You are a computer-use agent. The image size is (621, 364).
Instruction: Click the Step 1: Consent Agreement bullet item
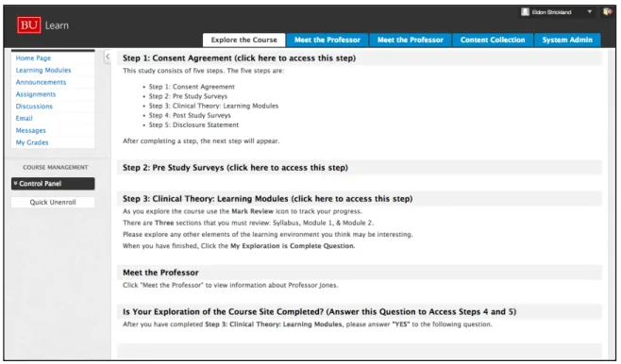pyautogui.click(x=192, y=87)
